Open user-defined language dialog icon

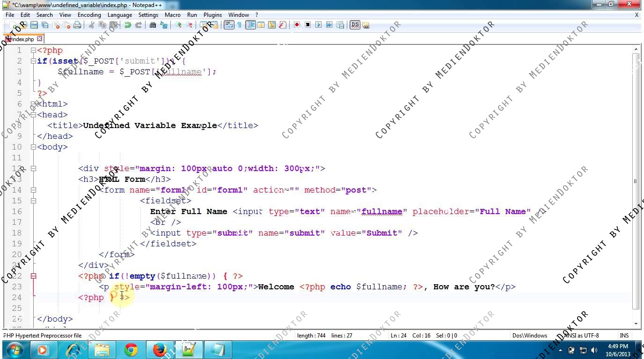pos(261,25)
